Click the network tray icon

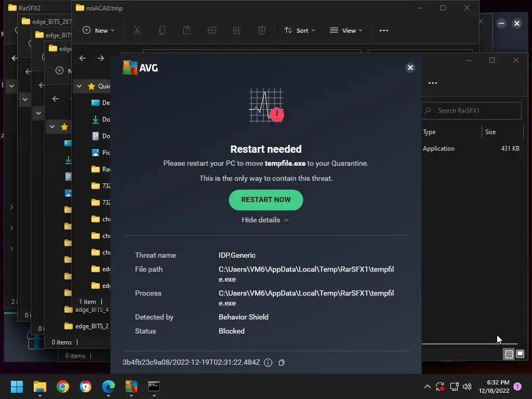pyautogui.click(x=454, y=387)
